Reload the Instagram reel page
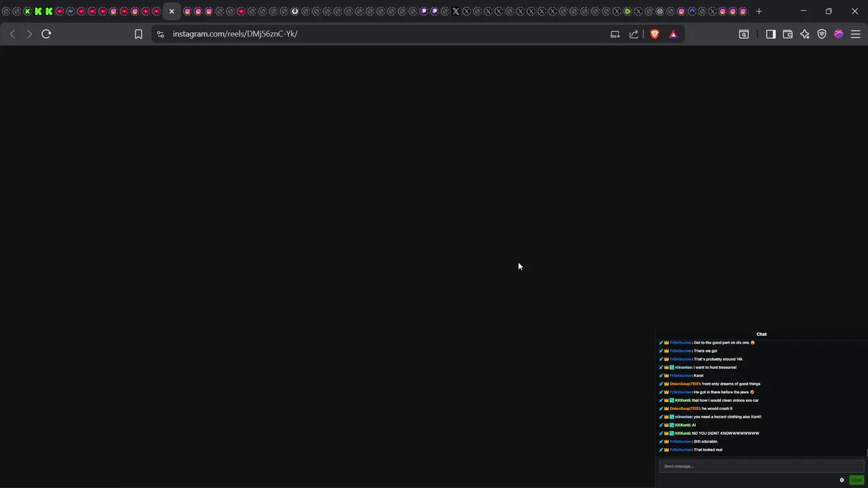The height and width of the screenshot is (488, 868). [x=46, y=34]
